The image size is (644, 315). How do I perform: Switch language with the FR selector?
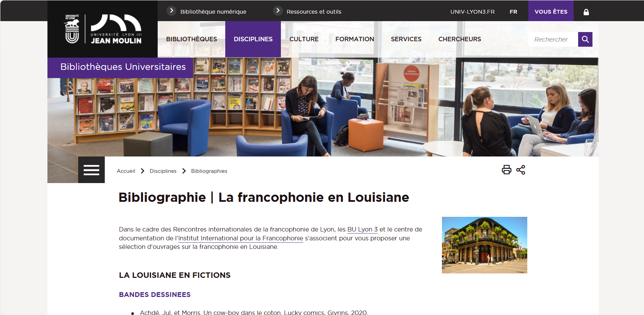[513, 12]
